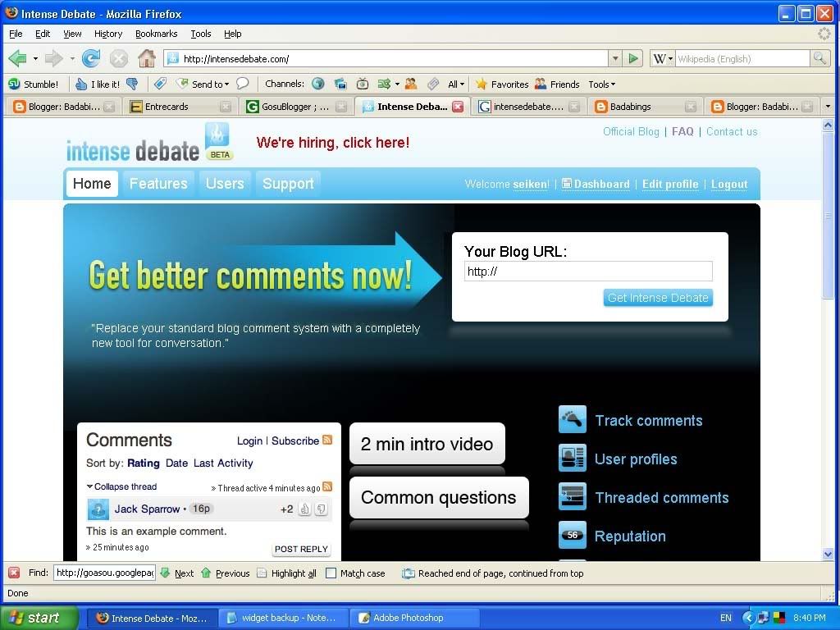This screenshot has height=630, width=840.
Task: Open the Features site tab
Action: (158, 183)
